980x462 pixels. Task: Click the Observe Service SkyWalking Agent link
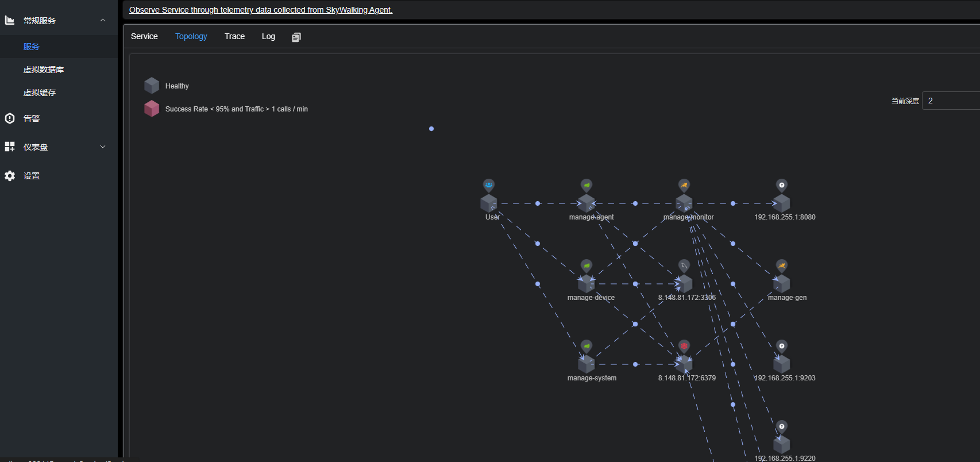point(261,10)
